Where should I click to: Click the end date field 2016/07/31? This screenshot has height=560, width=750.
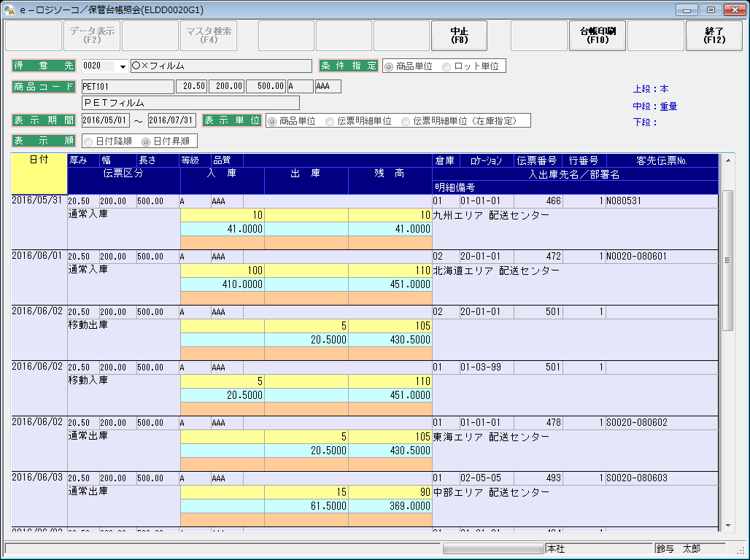click(171, 120)
